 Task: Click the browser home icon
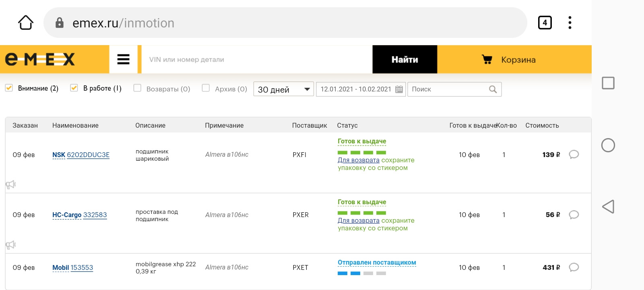click(26, 23)
